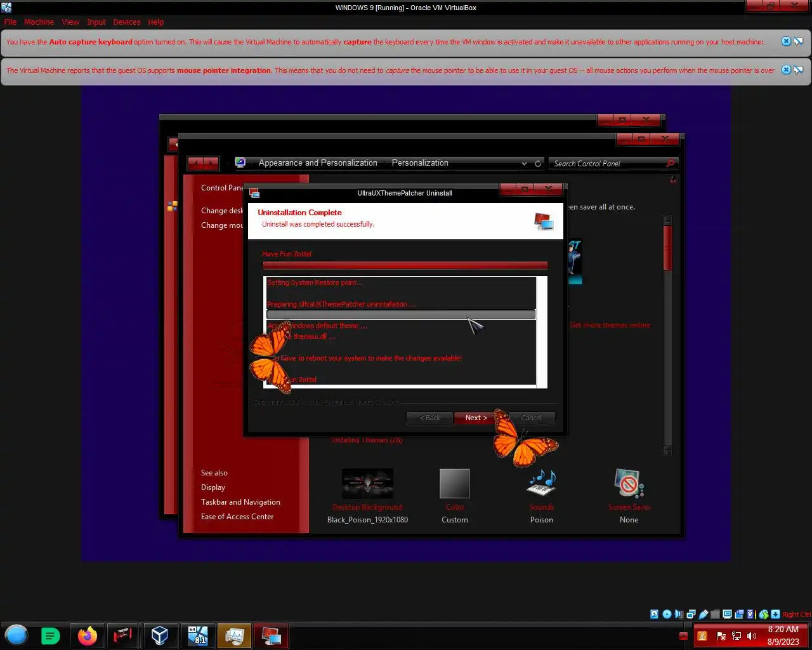Open the View menu
The width and height of the screenshot is (812, 650).
70,22
